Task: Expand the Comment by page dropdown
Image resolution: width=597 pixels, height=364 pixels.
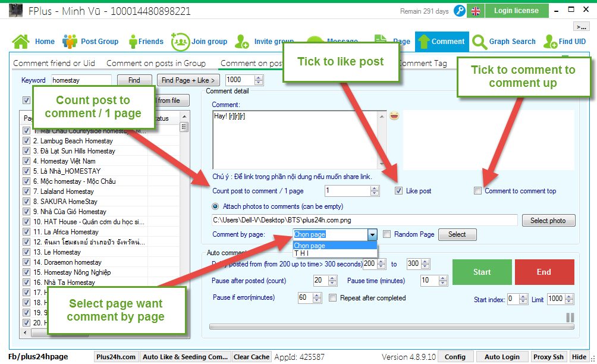Action: pyautogui.click(x=372, y=234)
